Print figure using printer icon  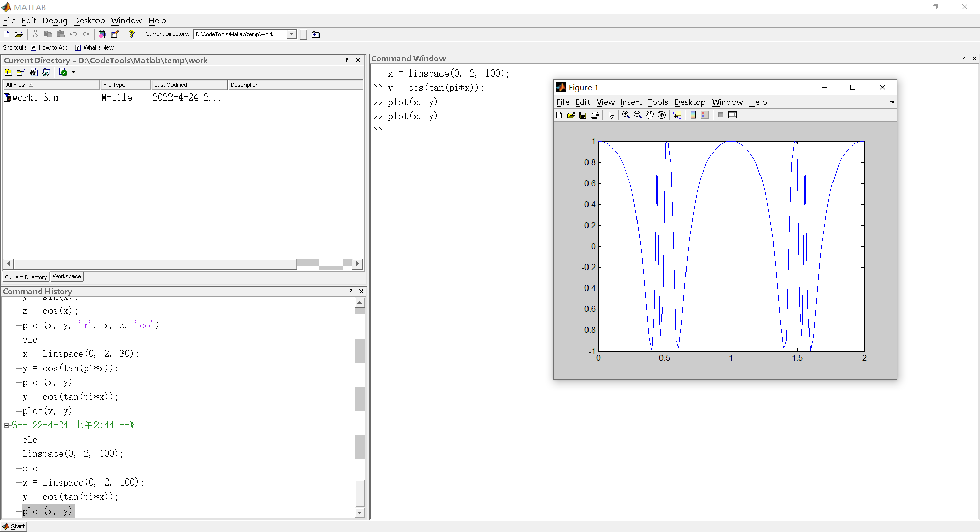click(595, 115)
